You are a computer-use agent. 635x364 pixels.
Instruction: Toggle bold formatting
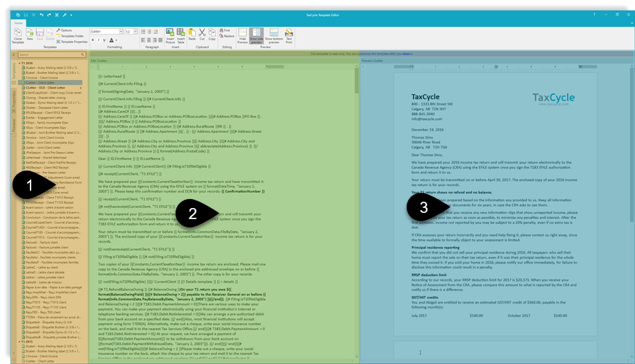click(93, 40)
